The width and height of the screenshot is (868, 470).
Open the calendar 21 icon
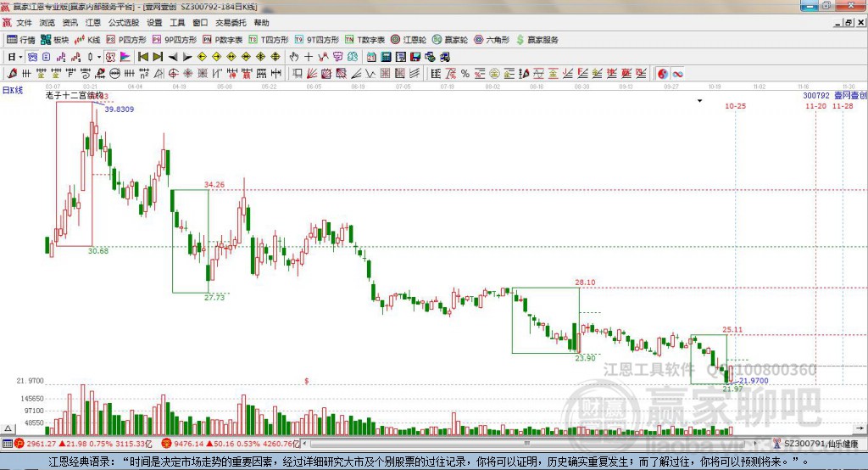tap(371, 57)
